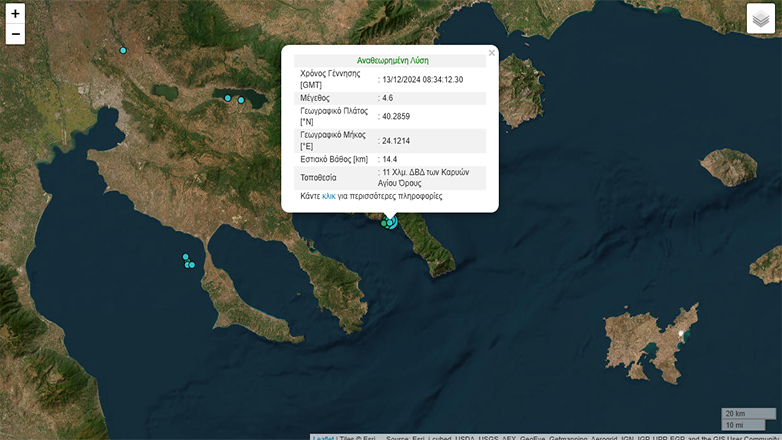The height and width of the screenshot is (440, 782).
Task: Select the large earthquake marker below the popup
Action: pos(391,221)
